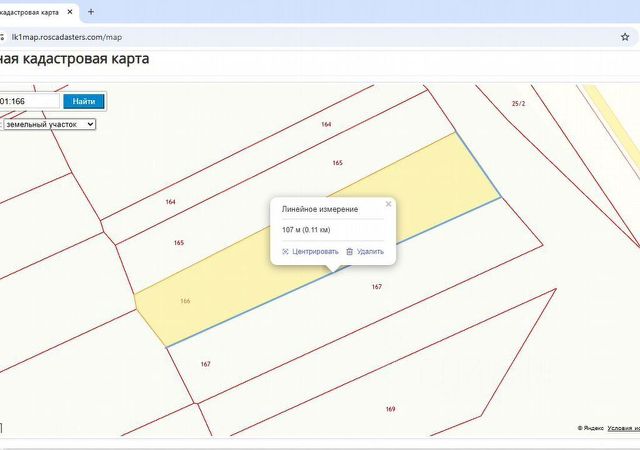The width and height of the screenshot is (640, 450).
Task: Select the кадастровая карта tab title
Action: point(29,12)
